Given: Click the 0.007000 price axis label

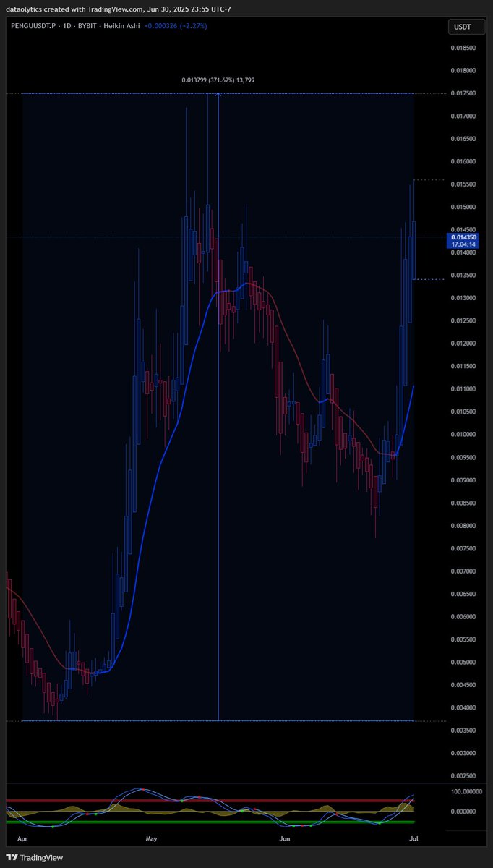Looking at the screenshot, I should tap(463, 571).
